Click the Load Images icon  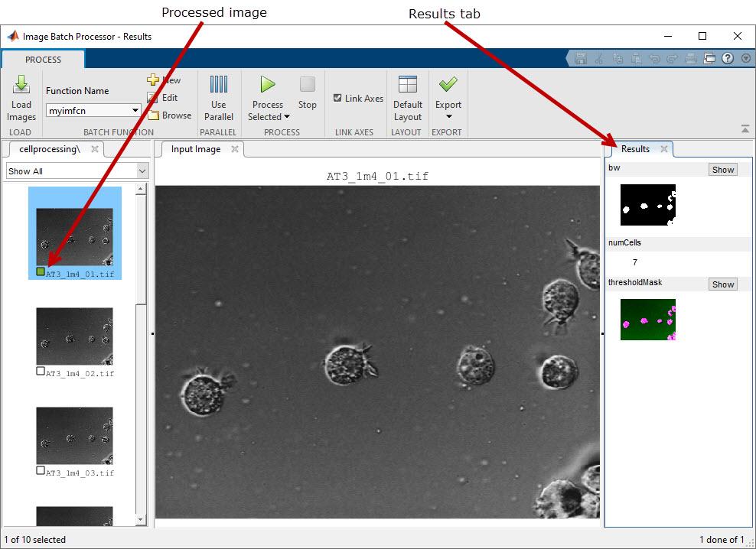point(21,84)
